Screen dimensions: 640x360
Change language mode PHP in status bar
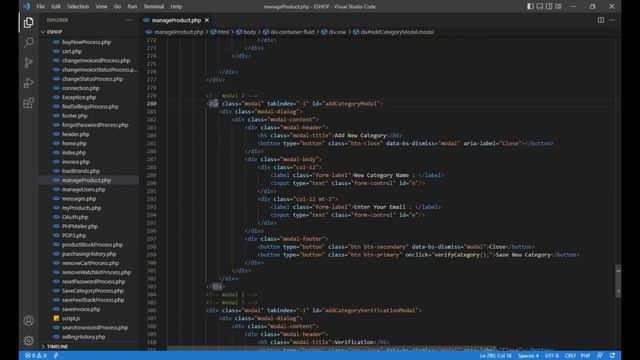[585, 356]
